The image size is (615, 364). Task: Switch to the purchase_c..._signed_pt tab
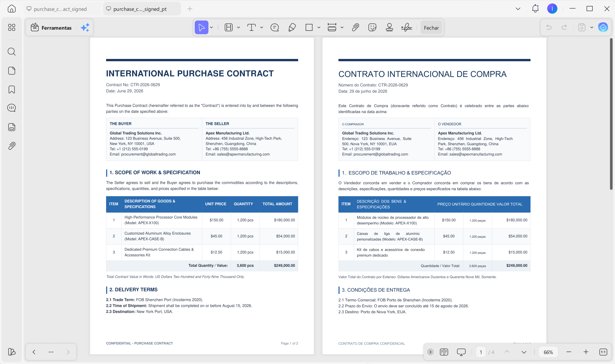(142, 9)
